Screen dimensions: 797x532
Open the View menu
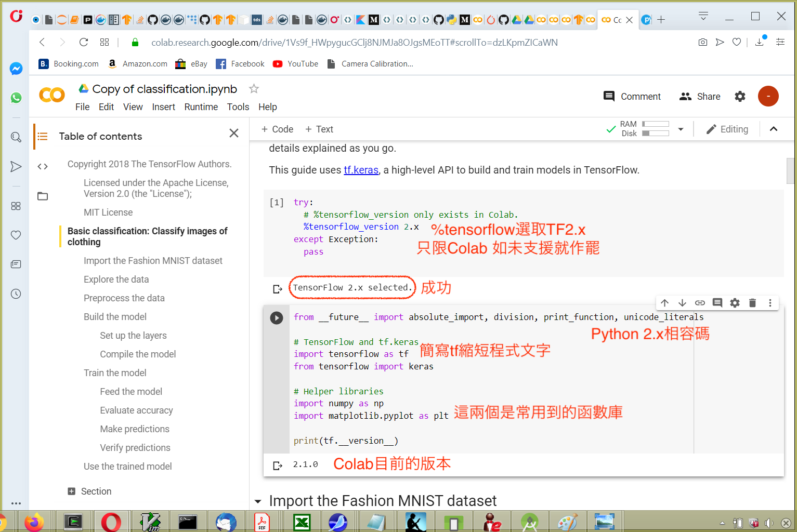click(x=133, y=107)
